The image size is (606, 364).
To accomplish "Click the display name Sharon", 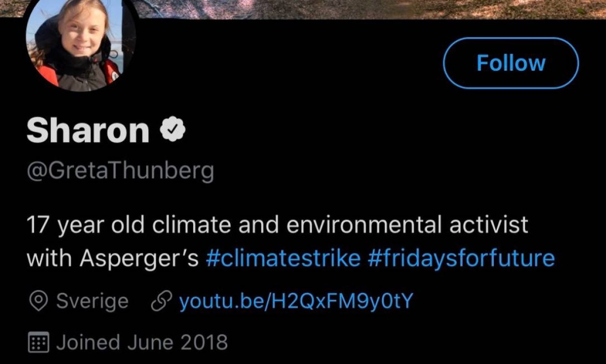I will tap(88, 130).
